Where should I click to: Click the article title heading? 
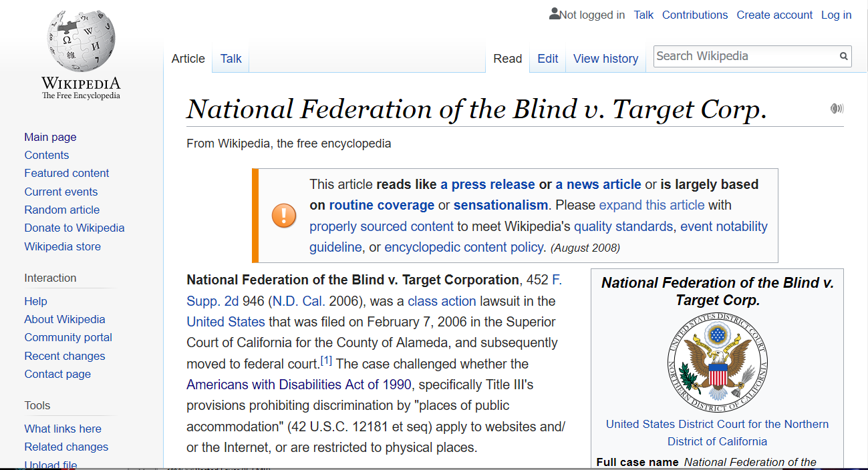476,109
